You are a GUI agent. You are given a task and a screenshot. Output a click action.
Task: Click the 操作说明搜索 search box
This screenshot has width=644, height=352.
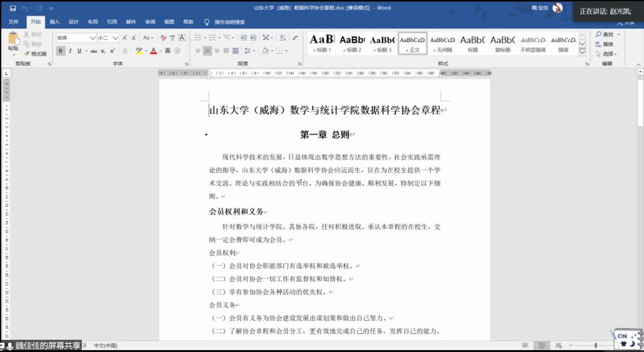point(229,22)
